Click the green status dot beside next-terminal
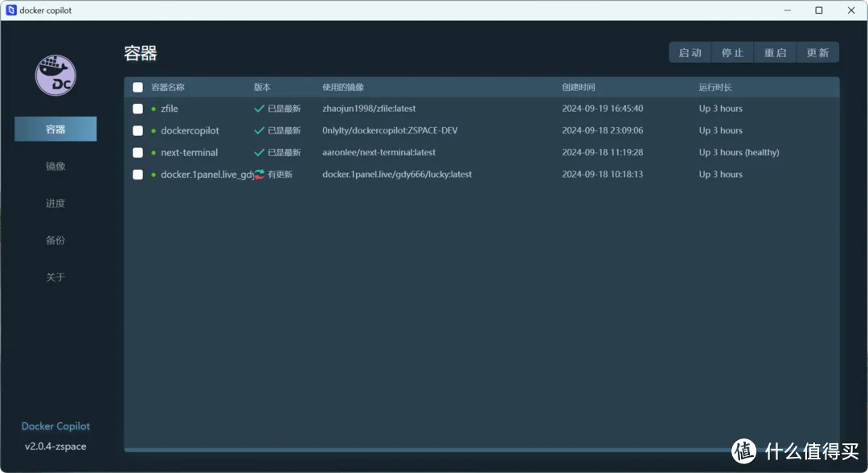This screenshot has height=473, width=868. pos(154,153)
